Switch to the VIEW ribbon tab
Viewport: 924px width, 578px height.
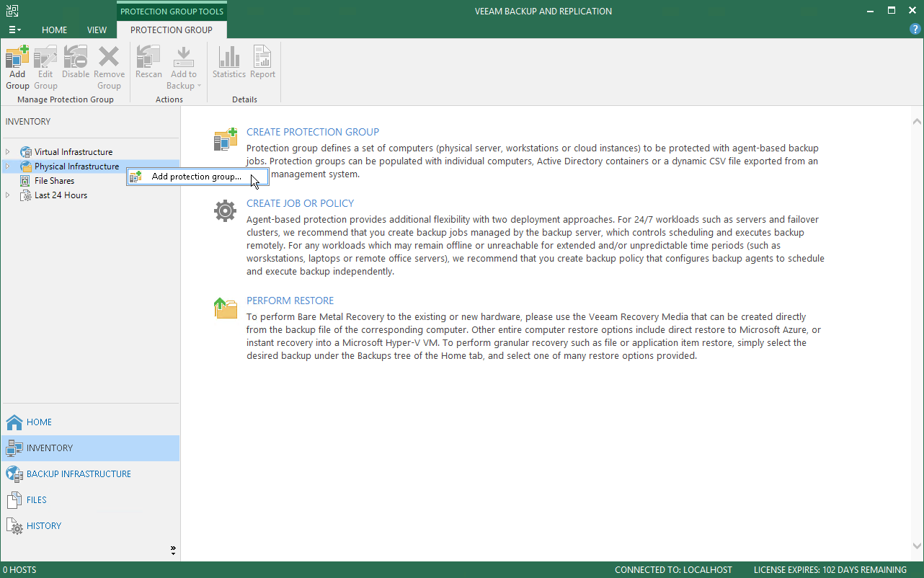coord(97,30)
